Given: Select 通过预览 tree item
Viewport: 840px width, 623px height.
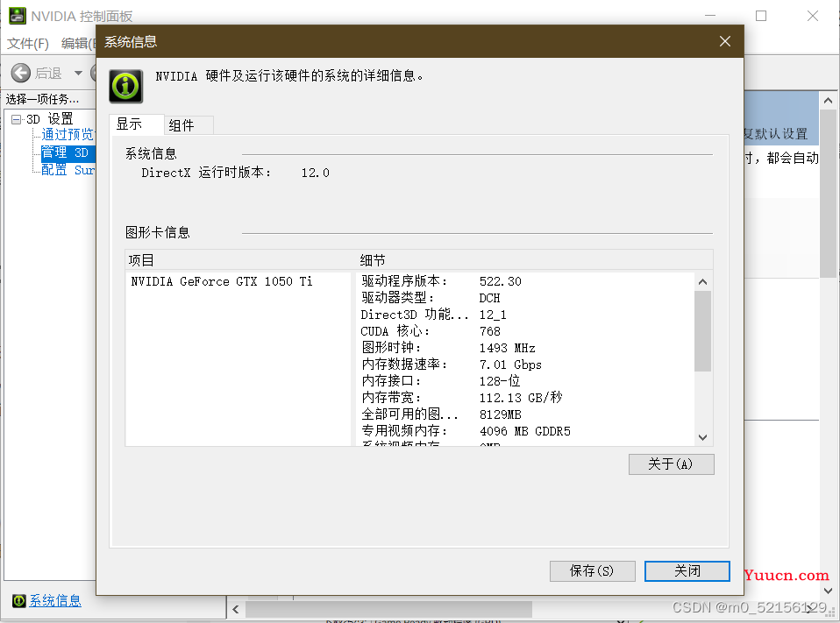Looking at the screenshot, I should point(68,134).
